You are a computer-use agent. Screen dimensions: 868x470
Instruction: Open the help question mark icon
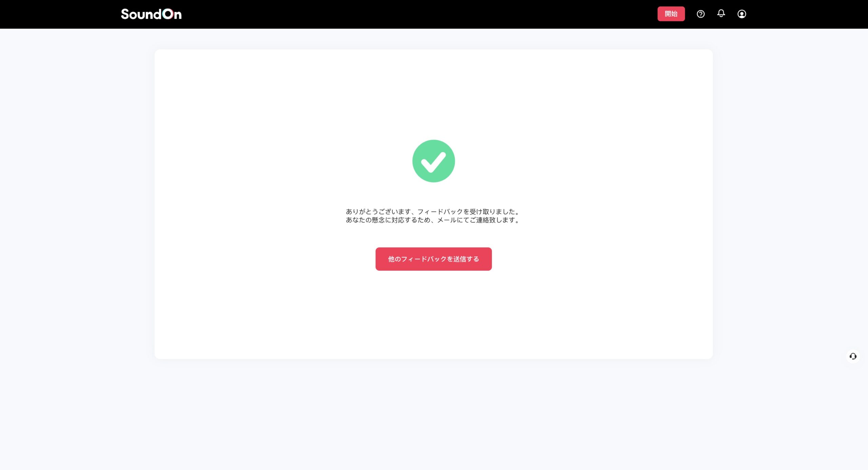(701, 14)
